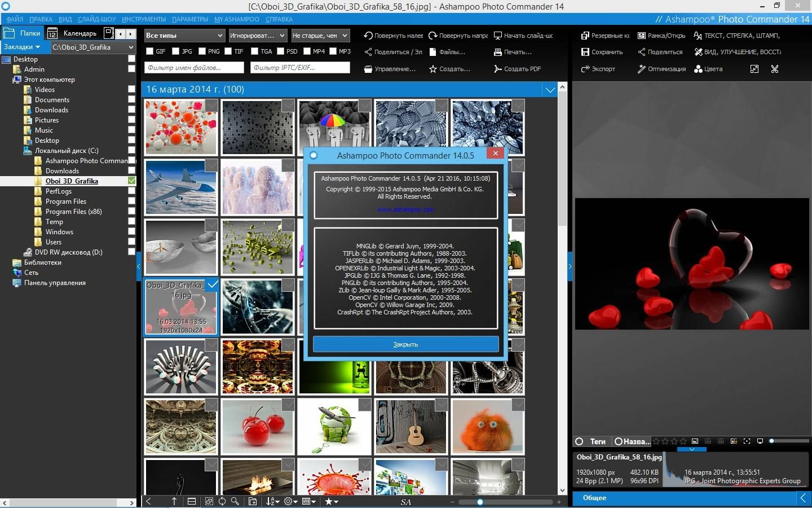Toggle the PNG filter checkbox

[x=202, y=51]
